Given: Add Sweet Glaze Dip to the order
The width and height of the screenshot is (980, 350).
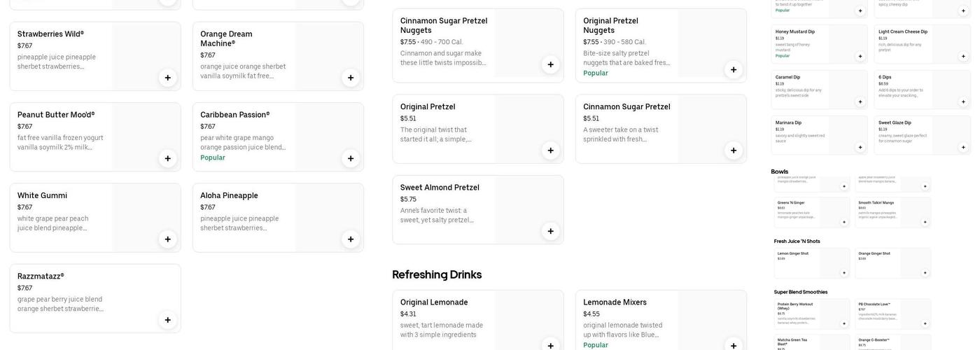Looking at the screenshot, I should click(963, 147).
